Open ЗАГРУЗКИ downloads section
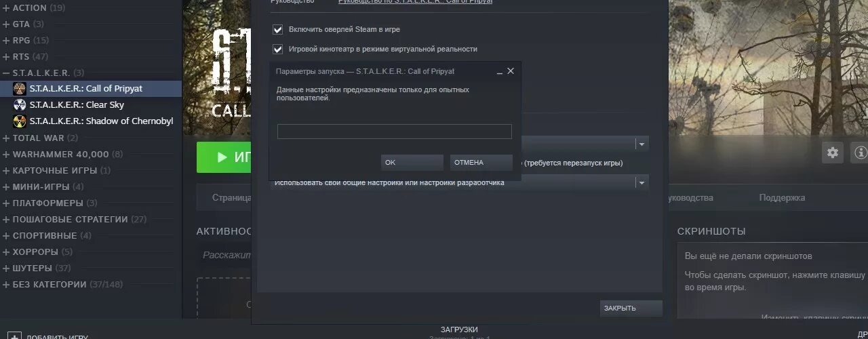The height and width of the screenshot is (339, 868). (459, 330)
